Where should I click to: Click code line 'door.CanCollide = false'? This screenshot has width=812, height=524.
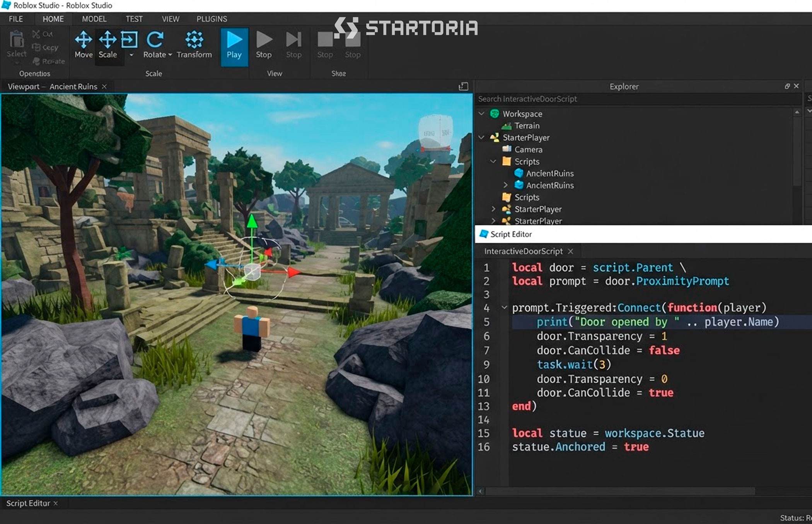608,350
